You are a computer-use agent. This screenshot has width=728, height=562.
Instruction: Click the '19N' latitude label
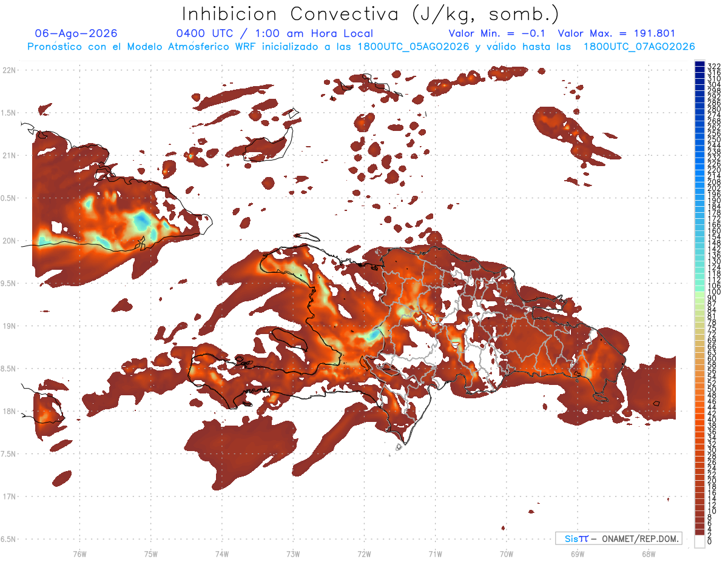tap(10, 326)
